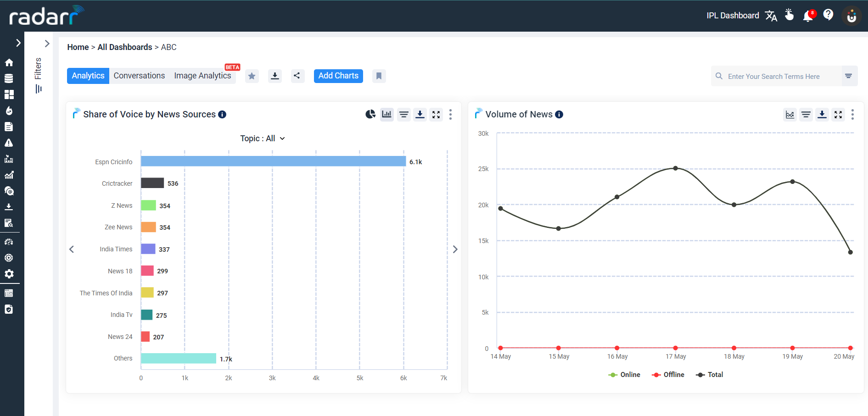
Task: Change chart type for Volume of News
Action: (790, 114)
